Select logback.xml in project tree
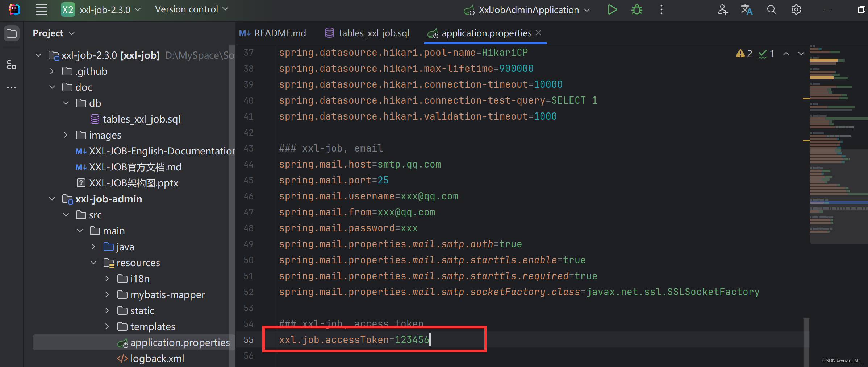868x367 pixels. 157,358
